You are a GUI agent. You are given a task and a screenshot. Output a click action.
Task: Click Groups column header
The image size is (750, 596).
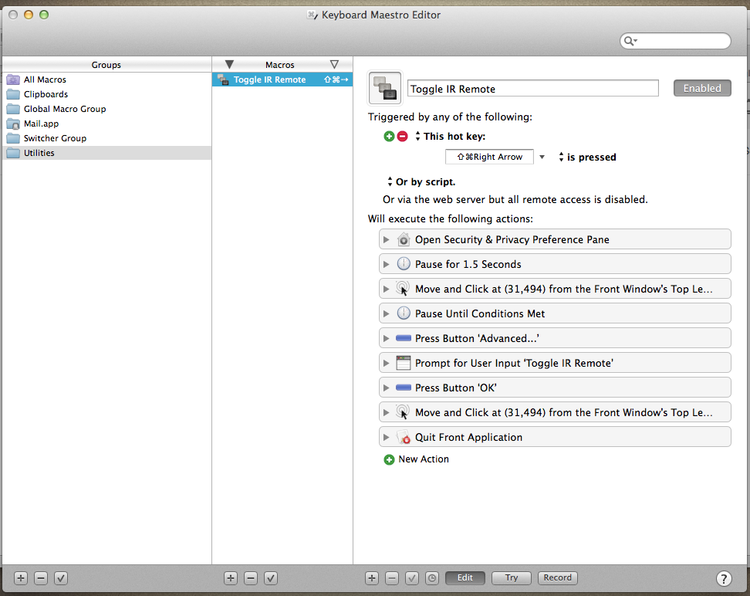click(x=106, y=65)
